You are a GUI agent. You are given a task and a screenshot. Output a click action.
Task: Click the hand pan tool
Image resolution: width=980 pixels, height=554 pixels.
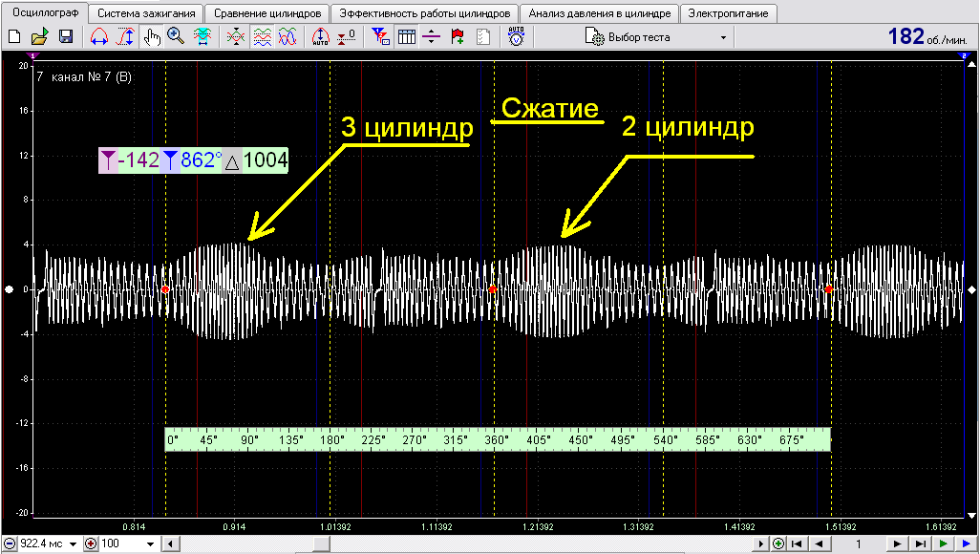coord(151,37)
